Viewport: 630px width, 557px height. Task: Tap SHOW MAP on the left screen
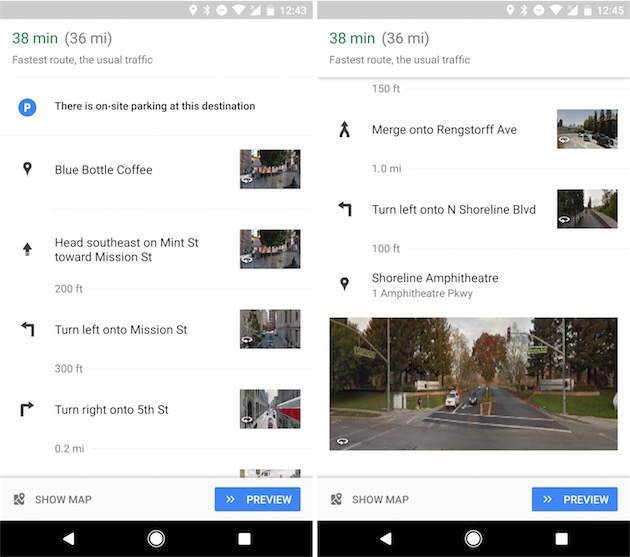pos(63,500)
